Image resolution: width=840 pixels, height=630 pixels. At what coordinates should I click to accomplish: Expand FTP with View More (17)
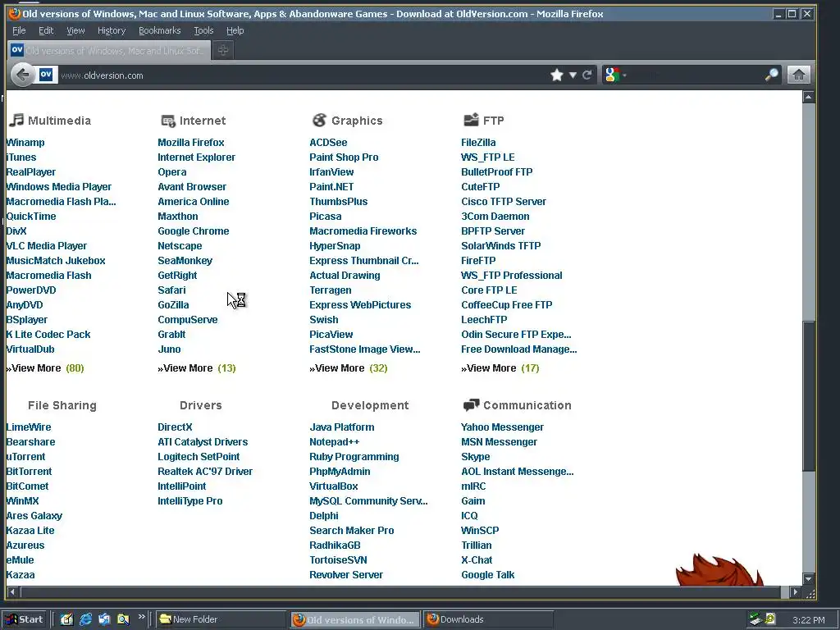pos(500,368)
